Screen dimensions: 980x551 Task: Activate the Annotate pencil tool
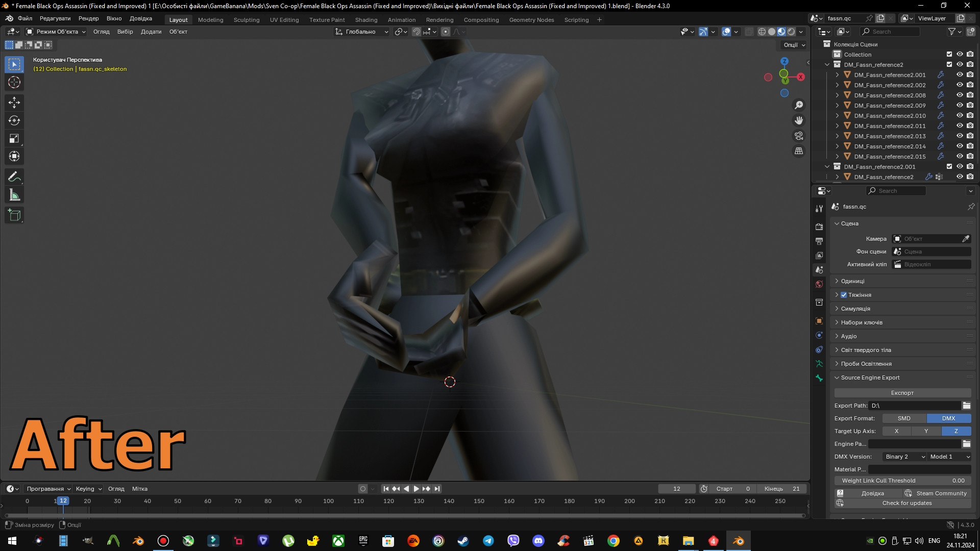(14, 177)
